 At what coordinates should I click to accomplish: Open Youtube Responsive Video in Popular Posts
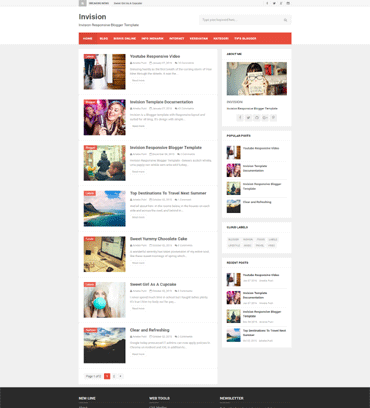point(261,148)
